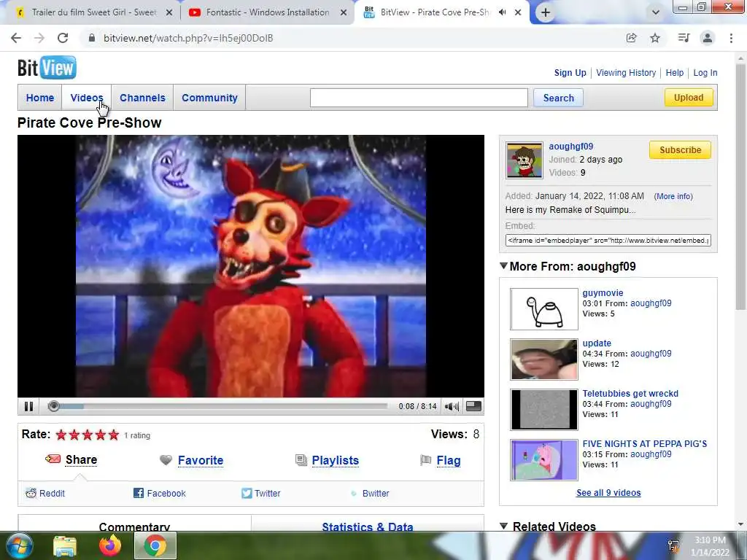Click the Chrome taskbar icon
Image resolution: width=747 pixels, height=560 pixels.
(155, 545)
